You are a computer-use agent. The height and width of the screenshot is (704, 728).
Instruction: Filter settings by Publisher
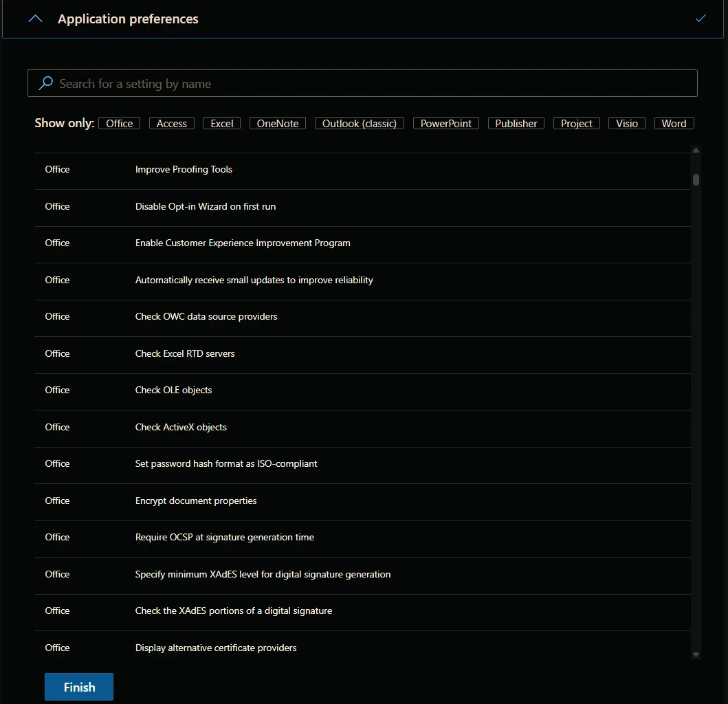[516, 124]
